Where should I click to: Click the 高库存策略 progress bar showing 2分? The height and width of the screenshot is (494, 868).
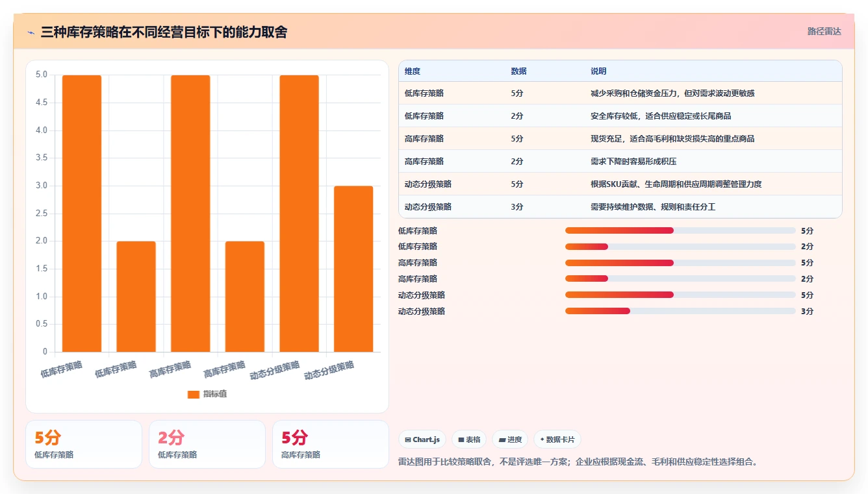tap(680, 279)
